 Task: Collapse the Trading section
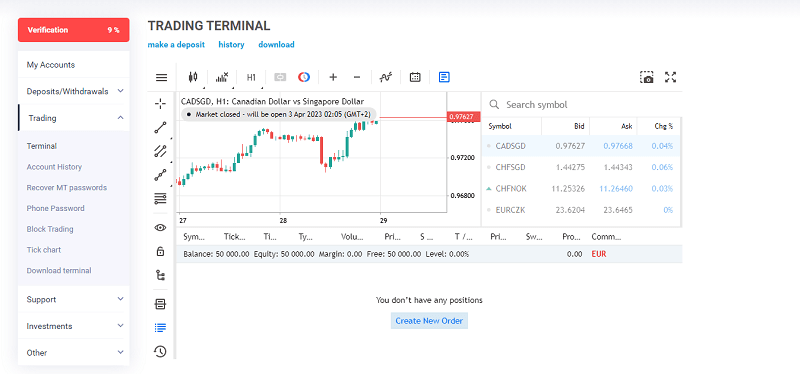73,118
